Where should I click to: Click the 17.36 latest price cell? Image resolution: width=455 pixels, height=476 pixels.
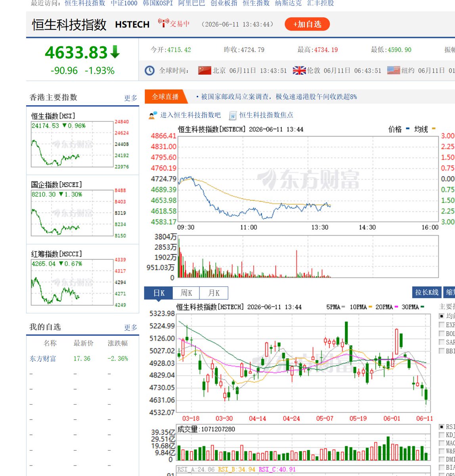tap(82, 359)
